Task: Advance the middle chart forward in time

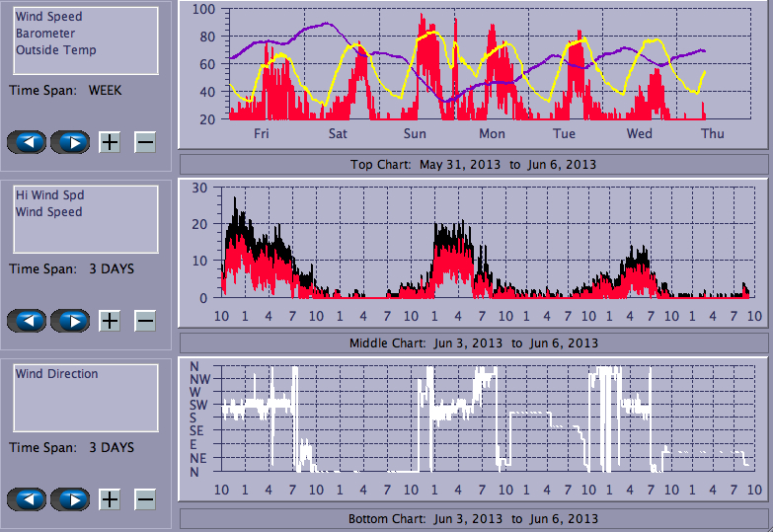Action: [x=69, y=321]
